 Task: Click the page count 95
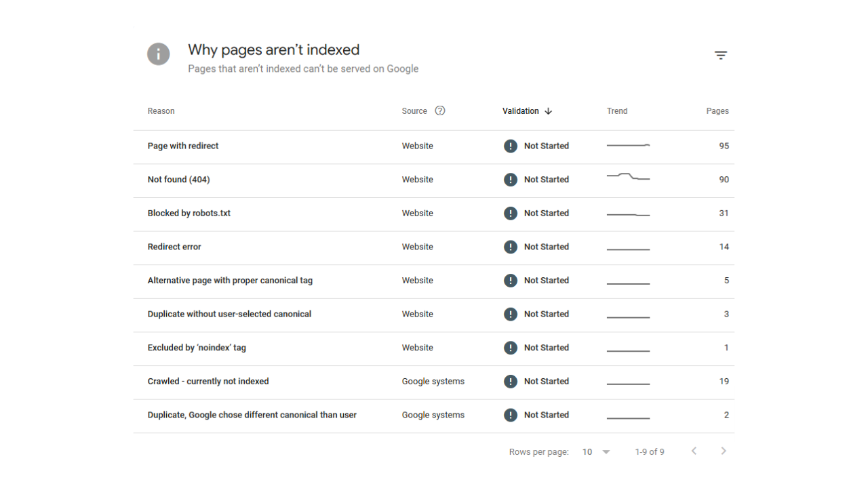[x=724, y=146]
